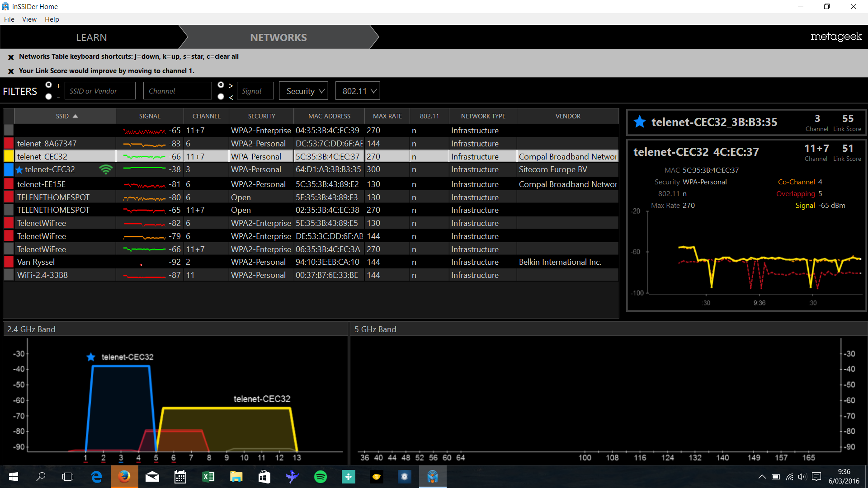
Task: Expand the 802.11 filter dropdown
Action: click(358, 91)
